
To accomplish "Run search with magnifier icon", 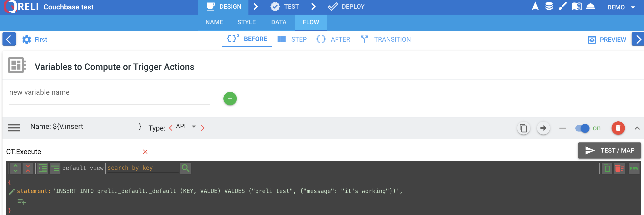I will [x=186, y=168].
